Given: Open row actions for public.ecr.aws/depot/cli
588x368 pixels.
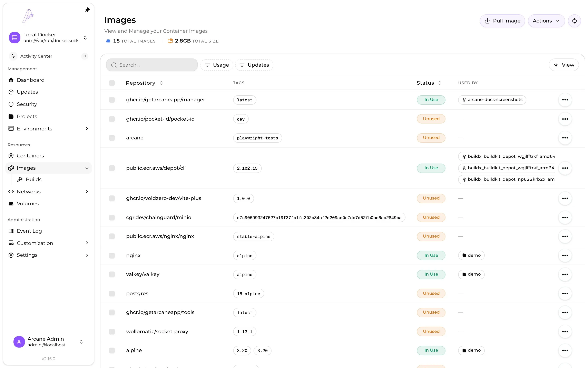Looking at the screenshot, I should (x=565, y=168).
